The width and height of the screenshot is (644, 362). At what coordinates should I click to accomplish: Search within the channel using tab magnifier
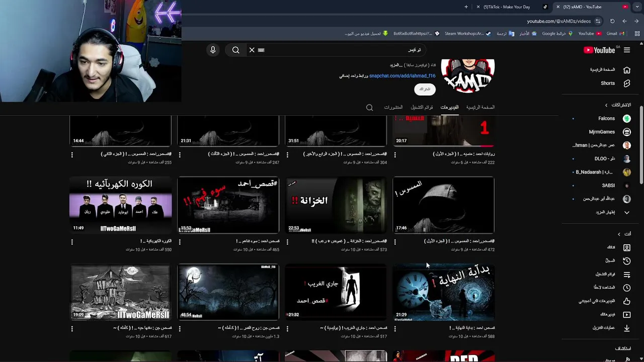click(x=369, y=108)
